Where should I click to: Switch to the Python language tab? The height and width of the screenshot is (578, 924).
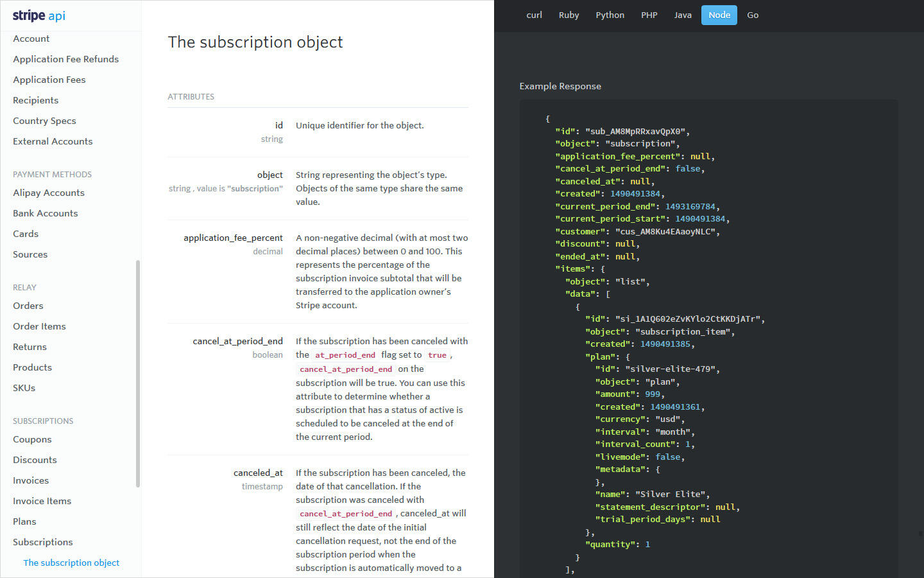pyautogui.click(x=610, y=15)
